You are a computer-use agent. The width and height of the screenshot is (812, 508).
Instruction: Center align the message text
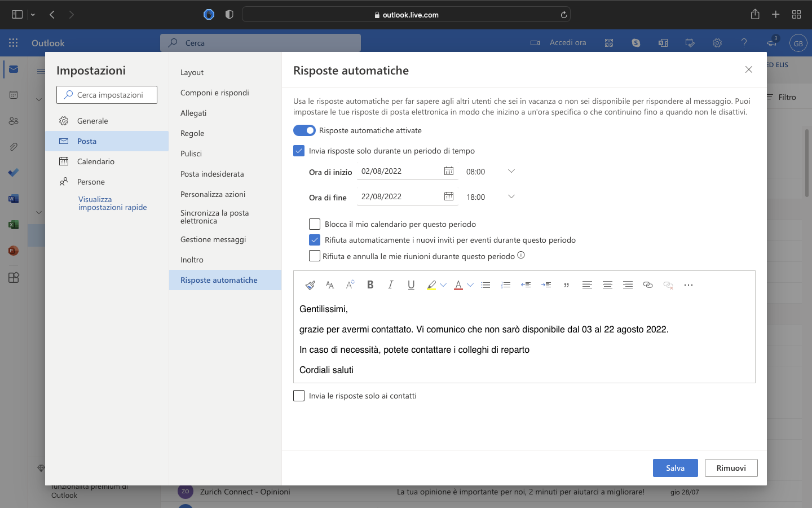[607, 285]
